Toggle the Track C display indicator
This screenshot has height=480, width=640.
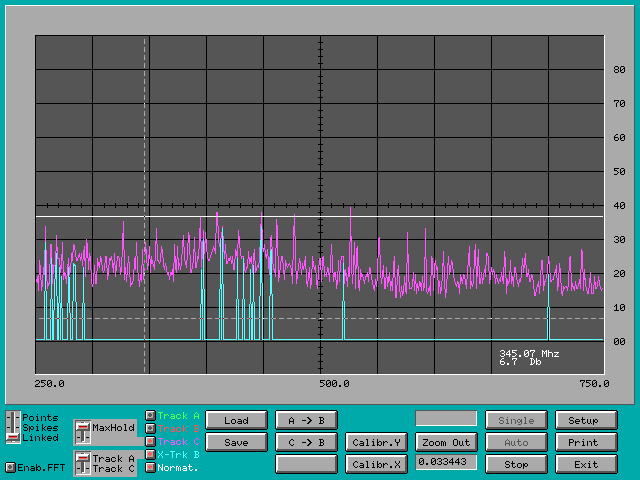point(151,441)
